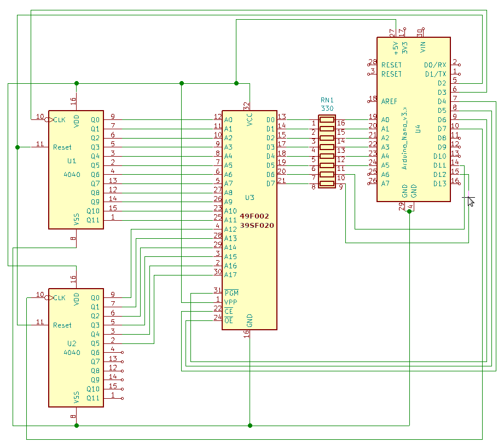Select the RN1 resistor between pins 4 and 13
Screen dimensions: 504x442
[x=327, y=147]
